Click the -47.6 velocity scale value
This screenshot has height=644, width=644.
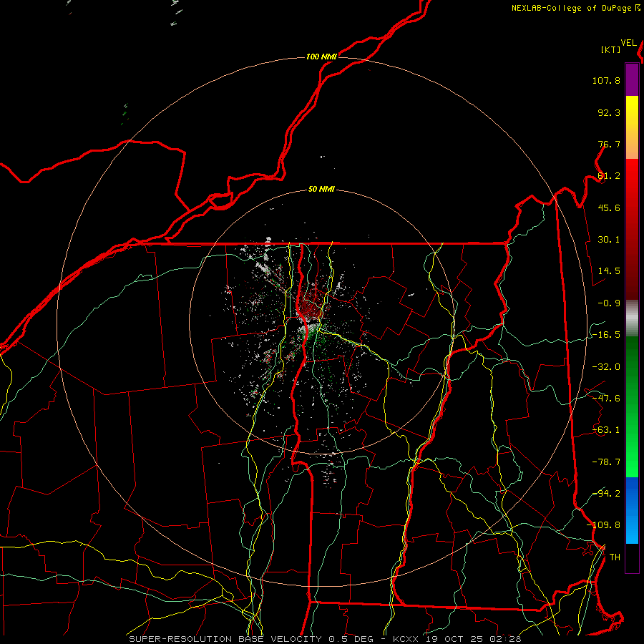(606, 399)
